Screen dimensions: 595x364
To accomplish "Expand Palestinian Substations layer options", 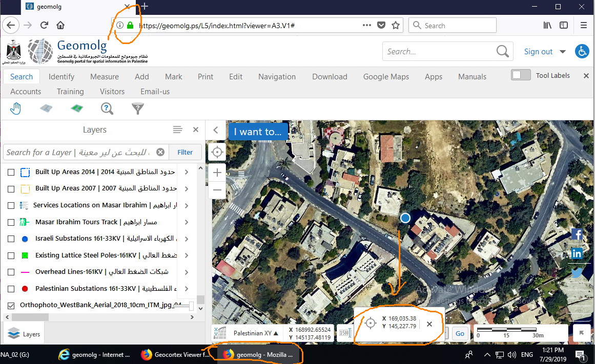I will pyautogui.click(x=187, y=289).
